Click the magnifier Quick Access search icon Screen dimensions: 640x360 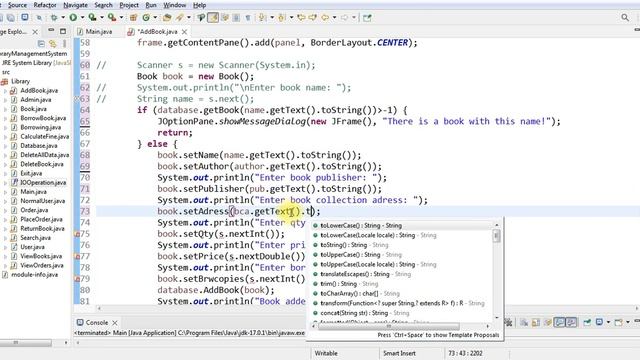tap(625, 18)
